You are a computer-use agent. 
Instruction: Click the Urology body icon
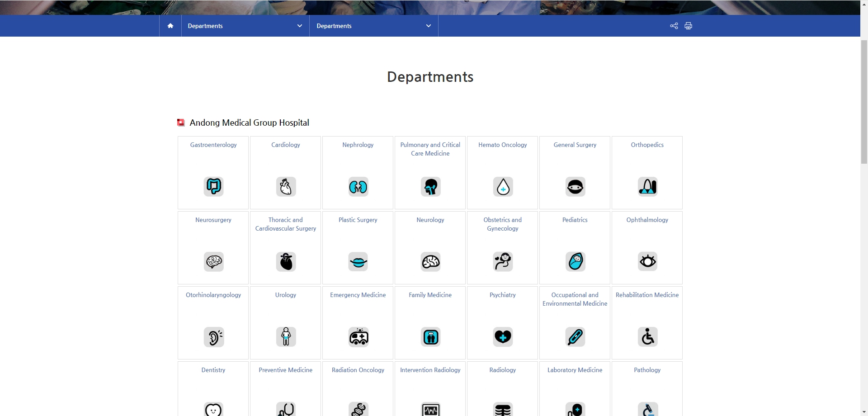click(286, 336)
